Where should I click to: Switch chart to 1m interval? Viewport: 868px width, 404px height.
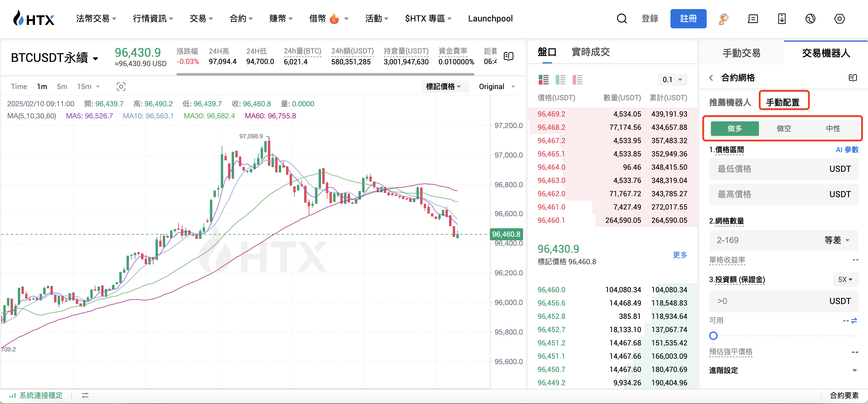(x=42, y=87)
